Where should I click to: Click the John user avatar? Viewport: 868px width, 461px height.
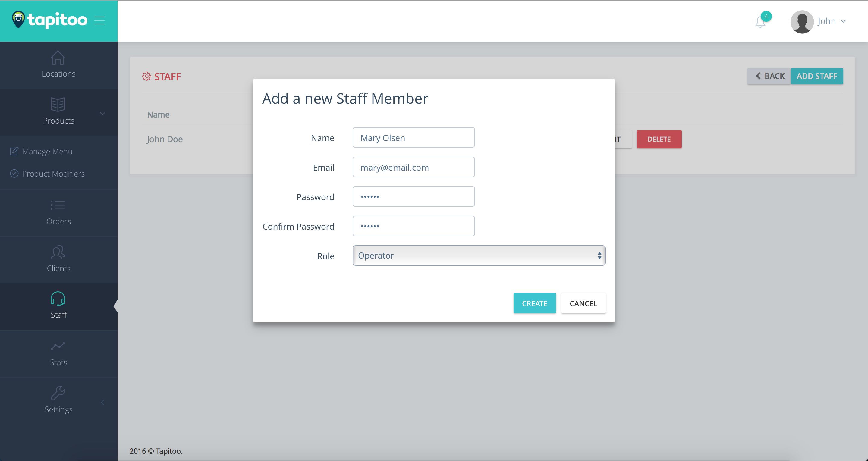802,22
